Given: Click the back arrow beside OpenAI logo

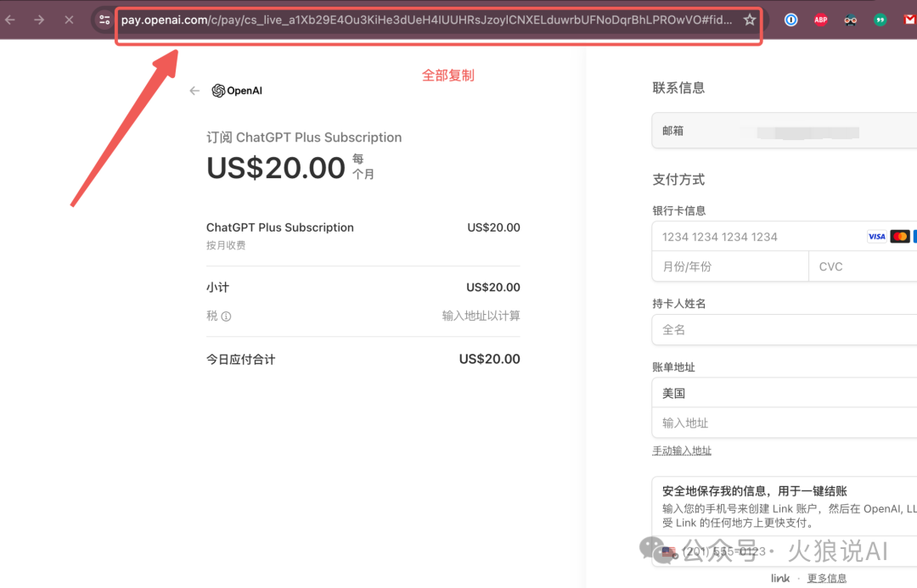Looking at the screenshot, I should click(x=194, y=91).
